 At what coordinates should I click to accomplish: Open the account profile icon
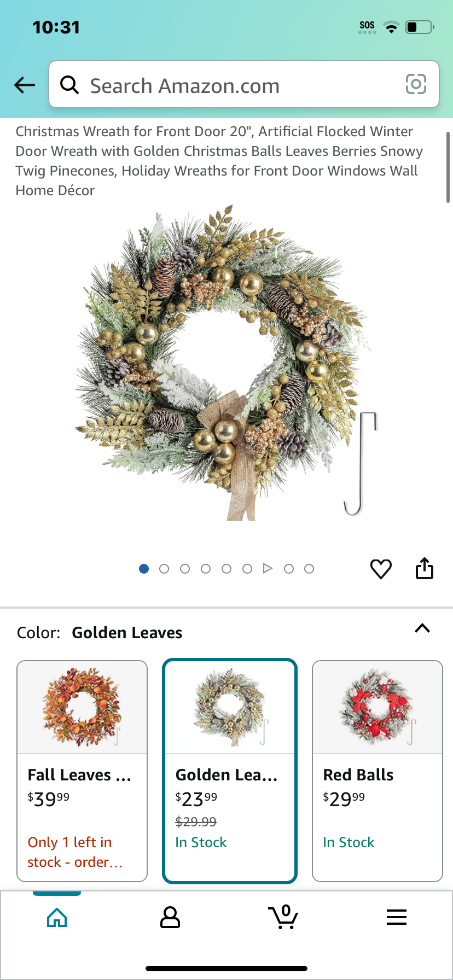pos(170,917)
